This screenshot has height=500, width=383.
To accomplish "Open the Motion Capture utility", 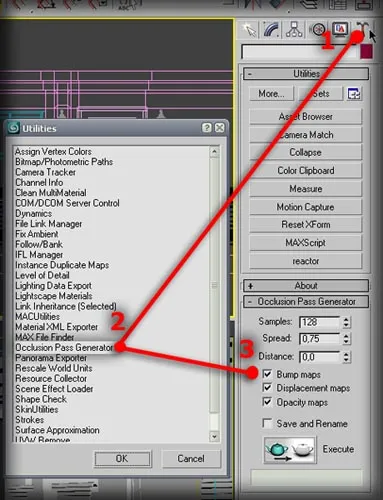I will (305, 207).
